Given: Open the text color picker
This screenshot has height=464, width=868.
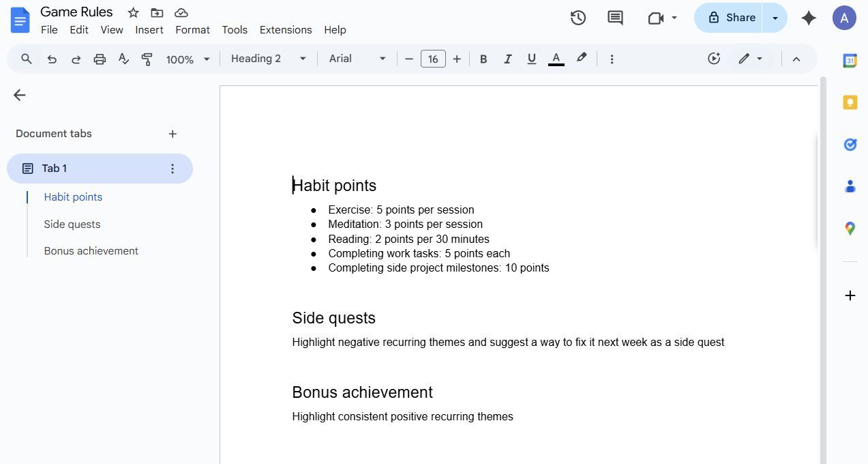Looking at the screenshot, I should pyautogui.click(x=556, y=59).
